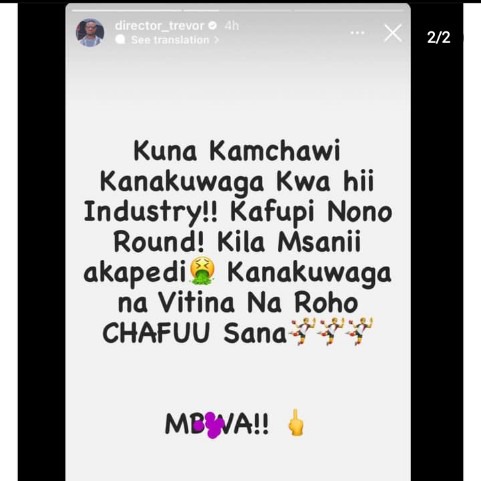Screen dimensions: 481x481
Task: Click the 'CHAFUU Sana' text line
Action: point(195,333)
